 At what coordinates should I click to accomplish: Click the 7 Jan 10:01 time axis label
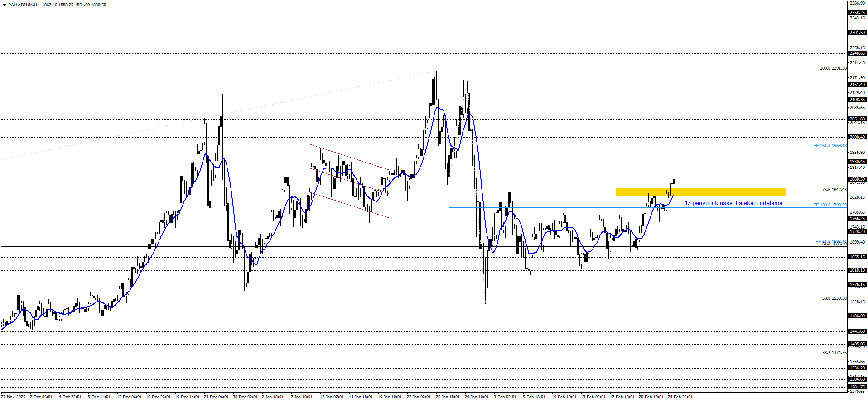302,397
